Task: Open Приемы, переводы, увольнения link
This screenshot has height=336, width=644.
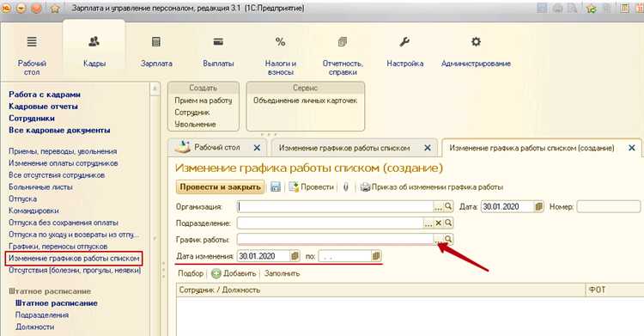Action: [63, 151]
